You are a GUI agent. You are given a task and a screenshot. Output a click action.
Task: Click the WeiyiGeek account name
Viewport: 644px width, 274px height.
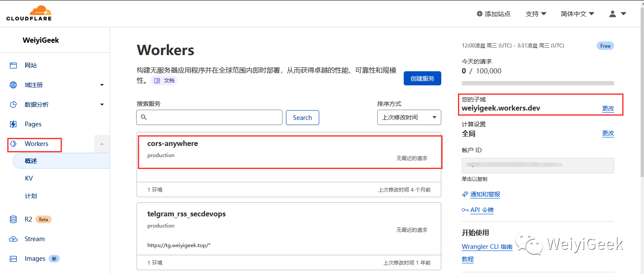point(41,40)
